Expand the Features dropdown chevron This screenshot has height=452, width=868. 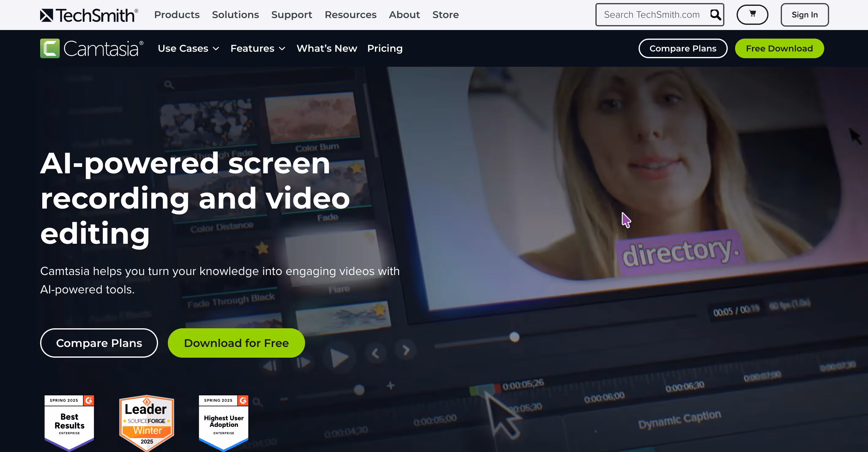[282, 49]
